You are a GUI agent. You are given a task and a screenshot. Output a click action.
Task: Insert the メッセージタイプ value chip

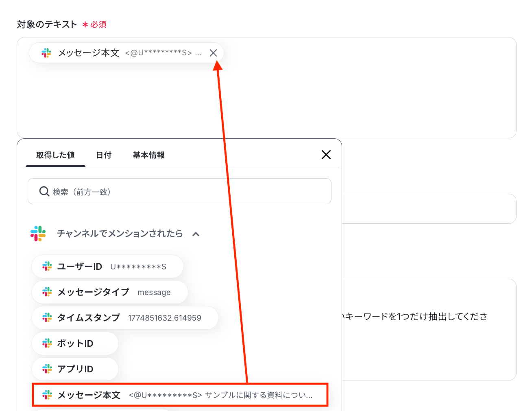(x=110, y=292)
